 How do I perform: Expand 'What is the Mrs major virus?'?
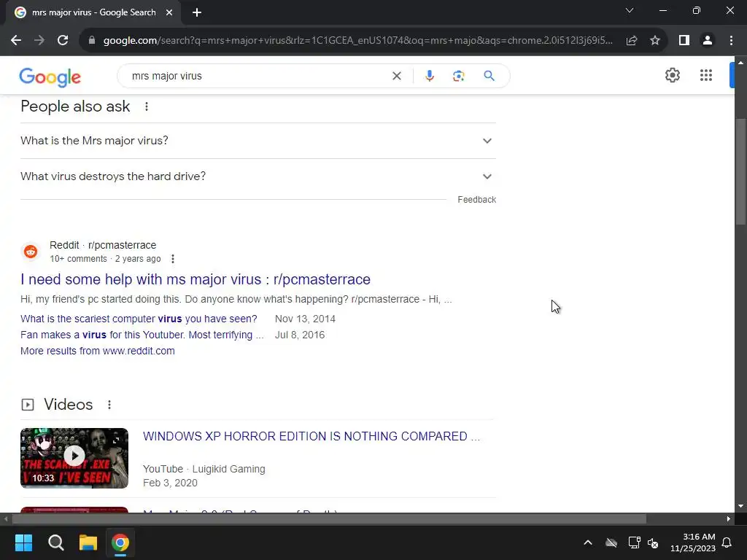tap(258, 141)
